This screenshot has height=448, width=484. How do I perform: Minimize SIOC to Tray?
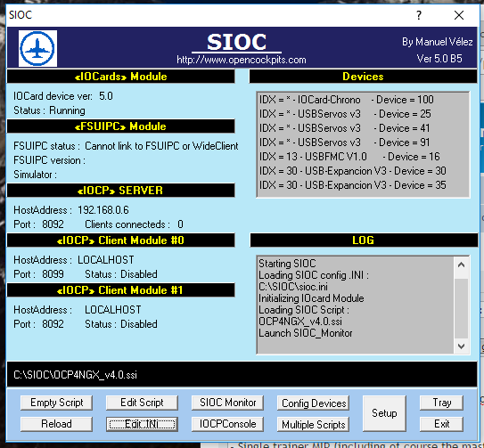pyautogui.click(x=442, y=403)
